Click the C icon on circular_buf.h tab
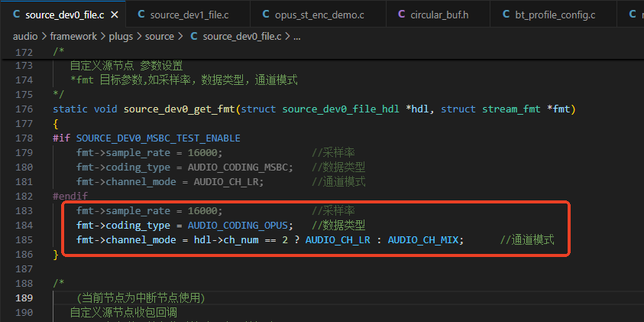Image resolution: width=644 pixels, height=322 pixels. [x=402, y=15]
